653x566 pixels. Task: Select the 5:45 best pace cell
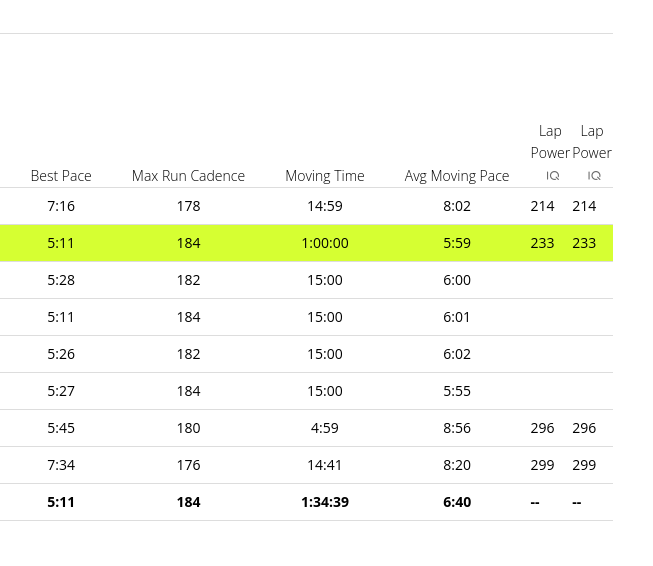[x=61, y=429]
